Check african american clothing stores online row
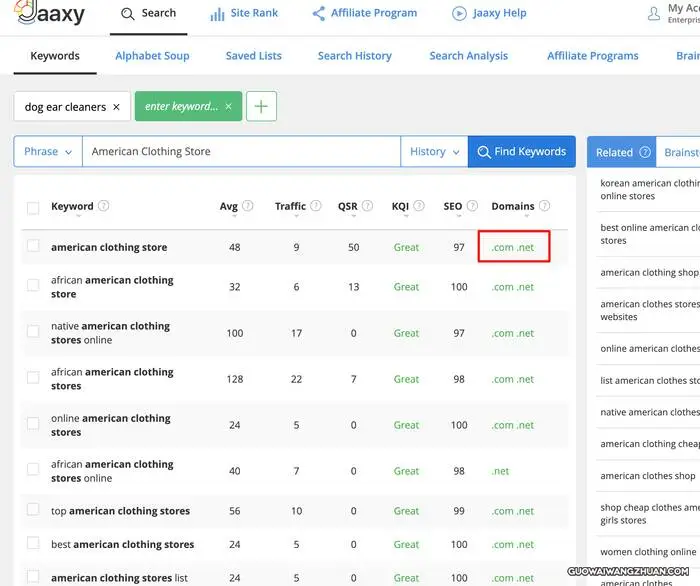 (x=33, y=469)
